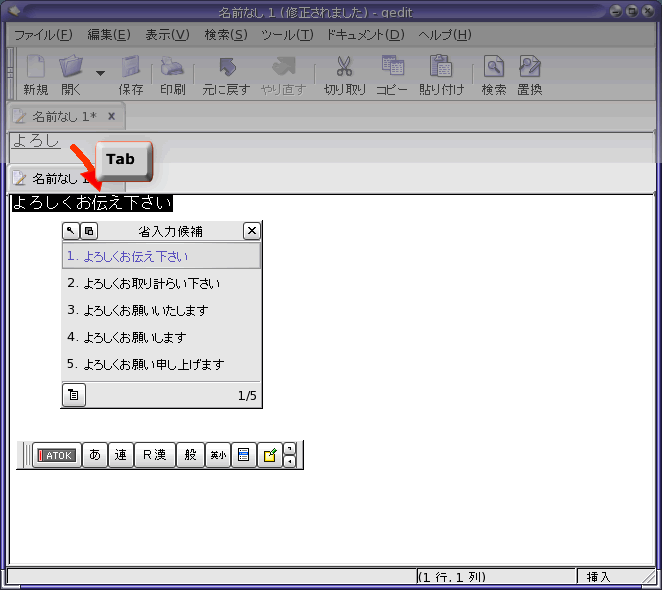The image size is (662, 590).
Task: Open replace with the 置換 icon
Action: (529, 67)
